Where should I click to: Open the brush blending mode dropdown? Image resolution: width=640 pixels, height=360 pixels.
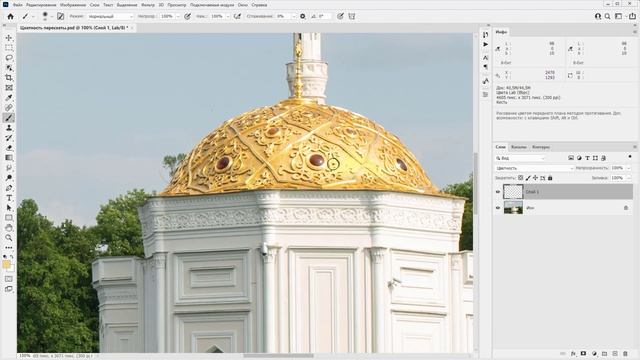[x=110, y=16]
